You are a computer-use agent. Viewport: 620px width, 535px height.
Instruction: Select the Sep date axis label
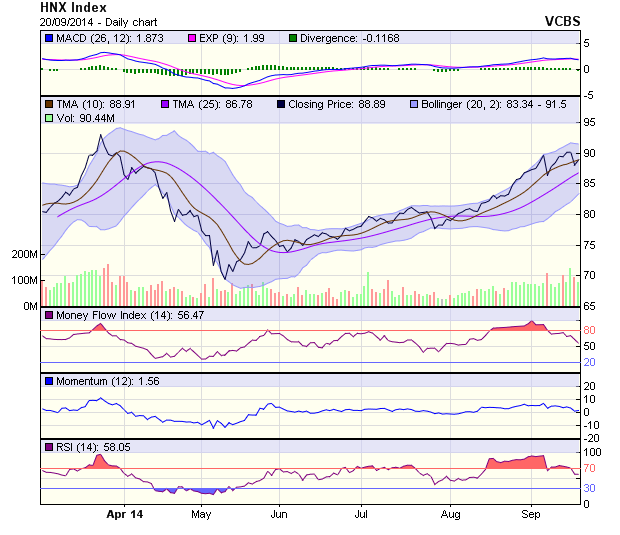[531, 514]
